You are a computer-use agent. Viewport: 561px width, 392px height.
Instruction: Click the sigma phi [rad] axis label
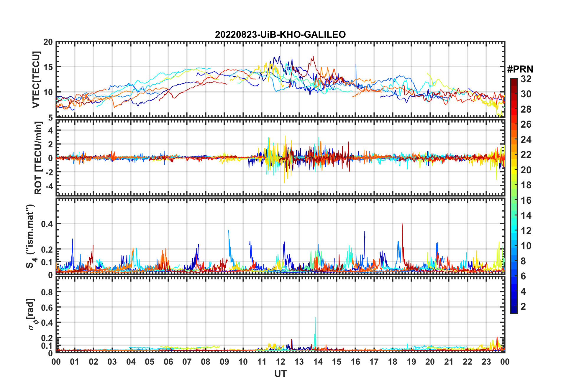coord(32,314)
